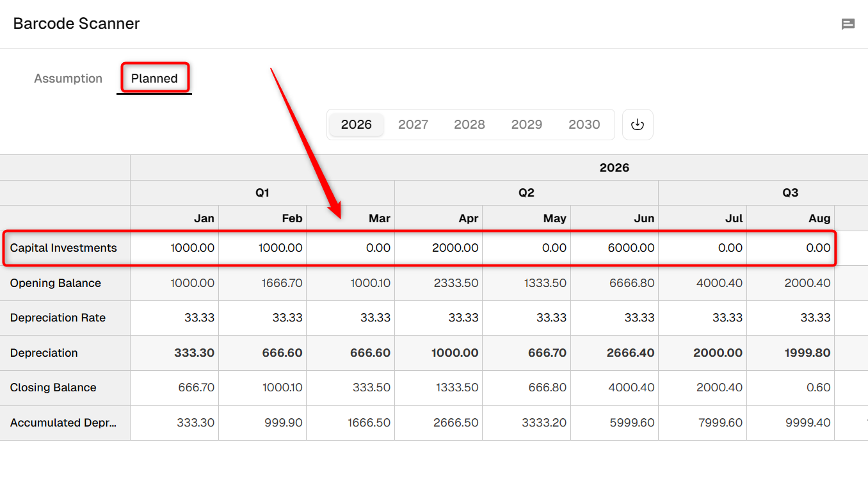Click the Q1 column group header

pyautogui.click(x=262, y=193)
